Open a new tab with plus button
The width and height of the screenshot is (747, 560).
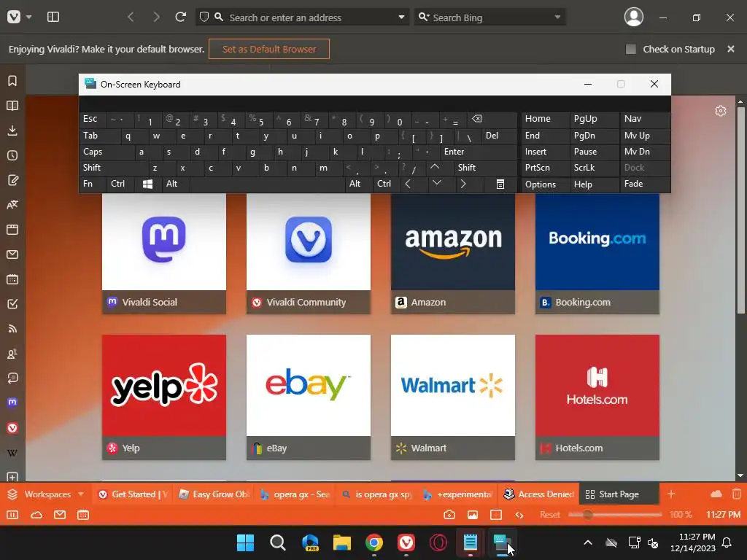(x=671, y=494)
